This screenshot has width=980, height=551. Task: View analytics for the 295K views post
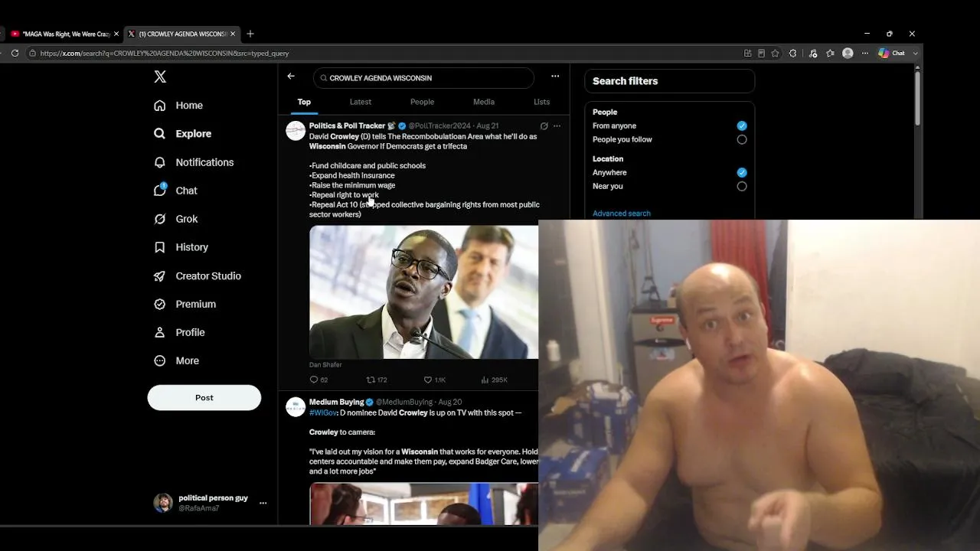(485, 380)
